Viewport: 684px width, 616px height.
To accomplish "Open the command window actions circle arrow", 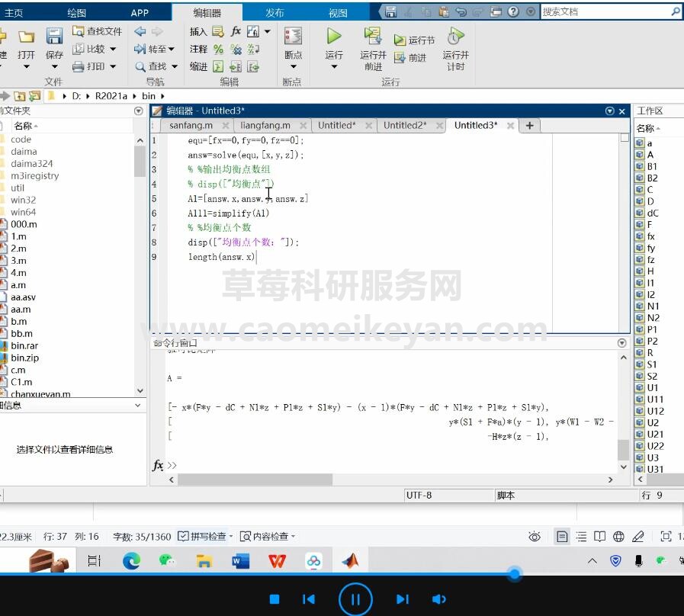I will click(622, 343).
